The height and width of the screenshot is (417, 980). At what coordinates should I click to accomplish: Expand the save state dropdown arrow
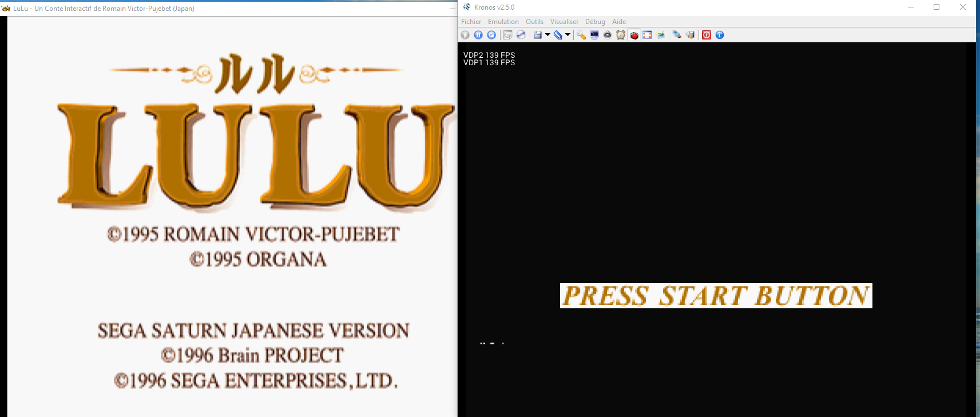click(x=547, y=35)
